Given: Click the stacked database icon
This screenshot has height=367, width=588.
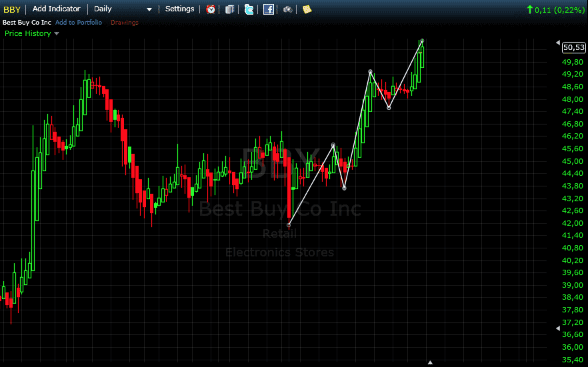Looking at the screenshot, I should coord(230,9).
